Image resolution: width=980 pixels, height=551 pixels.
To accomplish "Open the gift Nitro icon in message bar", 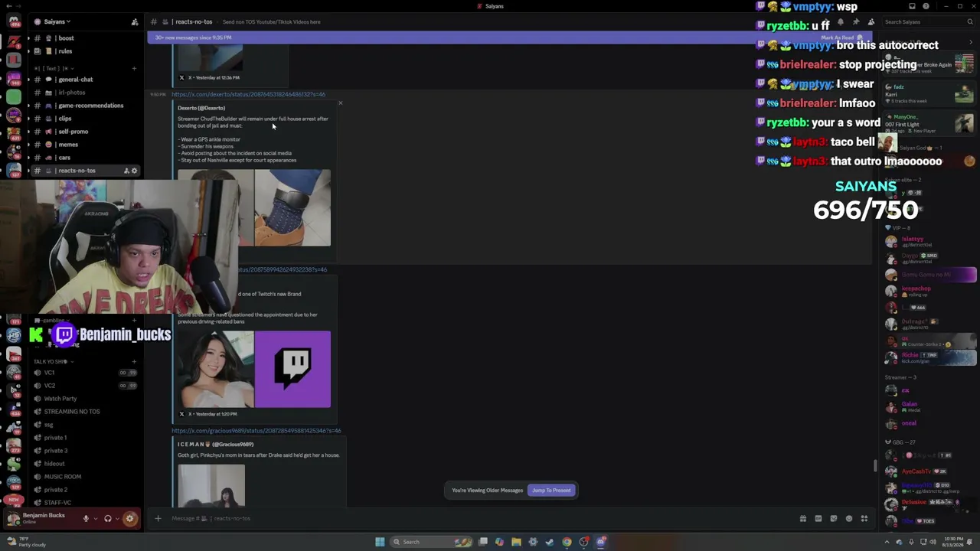I will (802, 518).
